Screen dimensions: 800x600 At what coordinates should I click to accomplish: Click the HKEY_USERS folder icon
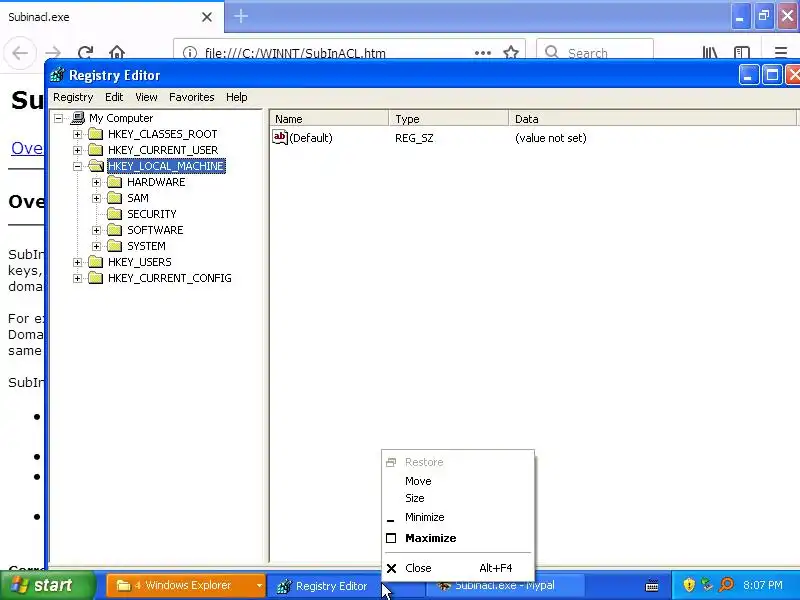95,262
